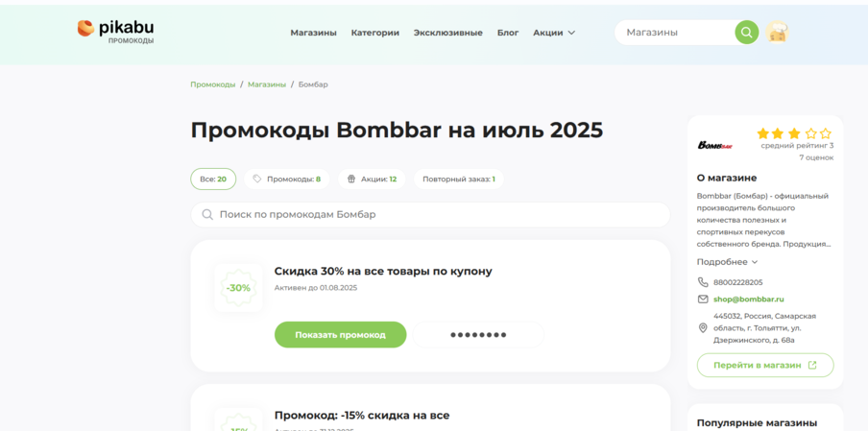868x431 pixels.
Task: Open Блог in top navigation
Action: [x=508, y=33]
